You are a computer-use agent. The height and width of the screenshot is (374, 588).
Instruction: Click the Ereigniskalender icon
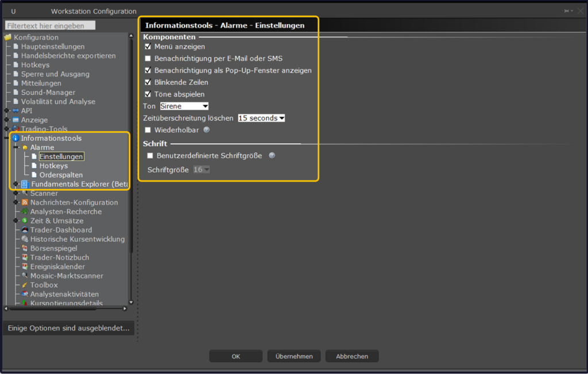pyautogui.click(x=25, y=267)
